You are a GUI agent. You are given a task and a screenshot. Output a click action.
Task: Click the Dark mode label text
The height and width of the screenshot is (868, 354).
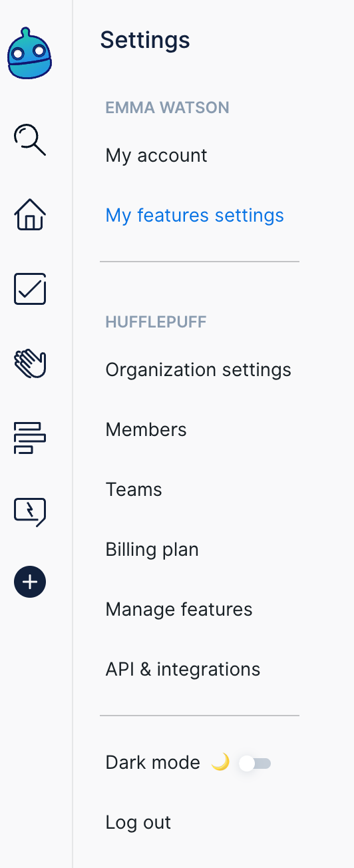coord(153,762)
